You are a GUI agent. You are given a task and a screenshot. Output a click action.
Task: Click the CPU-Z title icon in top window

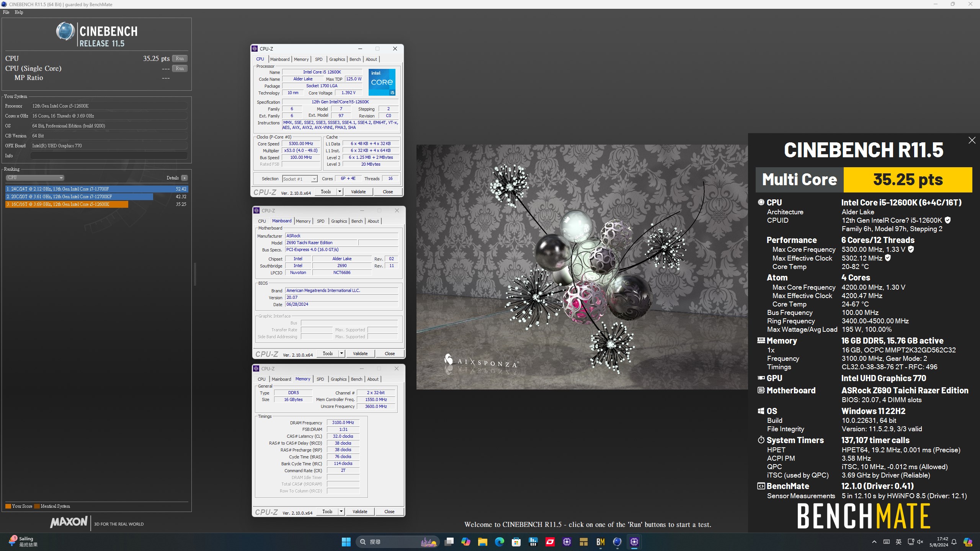pyautogui.click(x=255, y=49)
